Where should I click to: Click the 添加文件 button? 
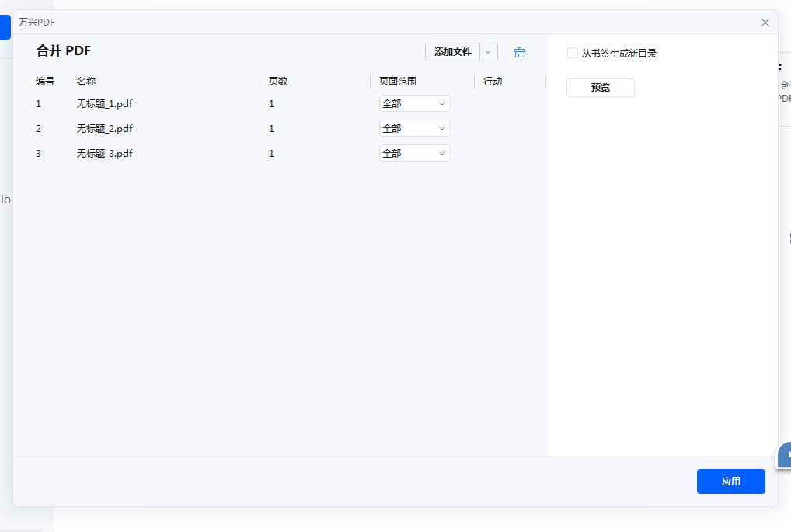point(454,52)
